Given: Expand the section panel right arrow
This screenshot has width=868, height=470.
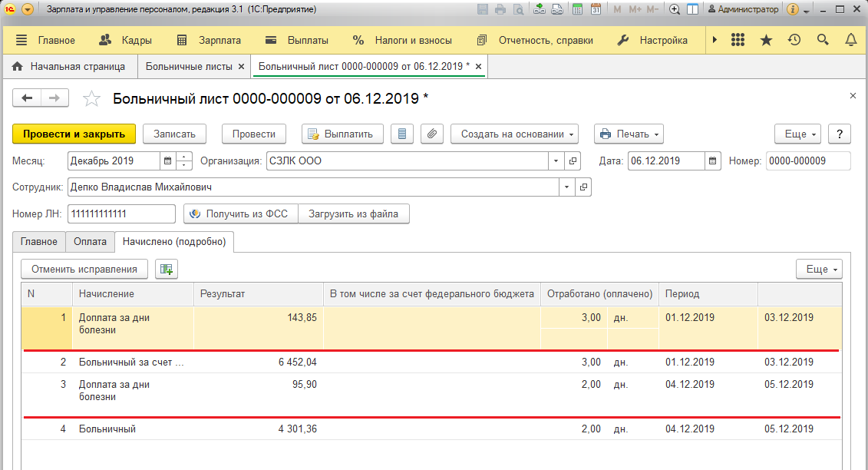Looking at the screenshot, I should coord(715,40).
